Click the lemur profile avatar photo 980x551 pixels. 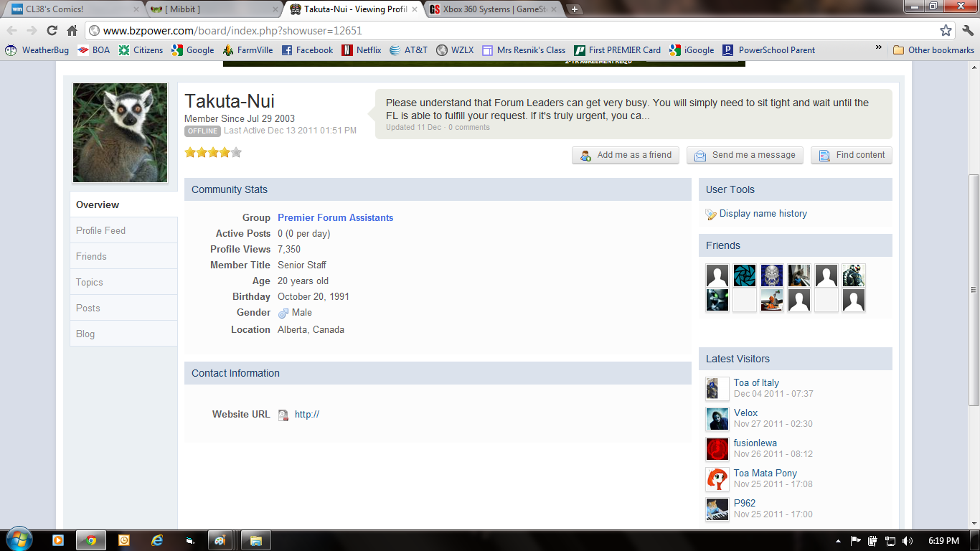(x=120, y=133)
